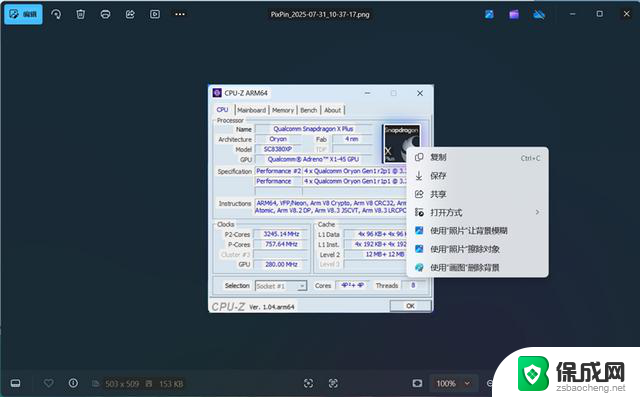
Task: Open Clipchamp purple icon in title bar
Action: 514,15
